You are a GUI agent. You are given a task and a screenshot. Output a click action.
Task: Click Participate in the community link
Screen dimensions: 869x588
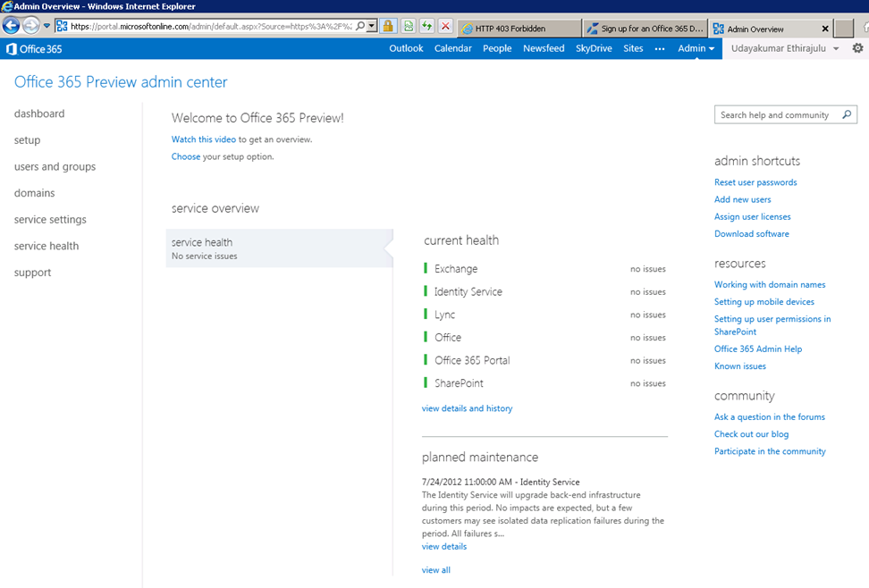pyautogui.click(x=770, y=451)
